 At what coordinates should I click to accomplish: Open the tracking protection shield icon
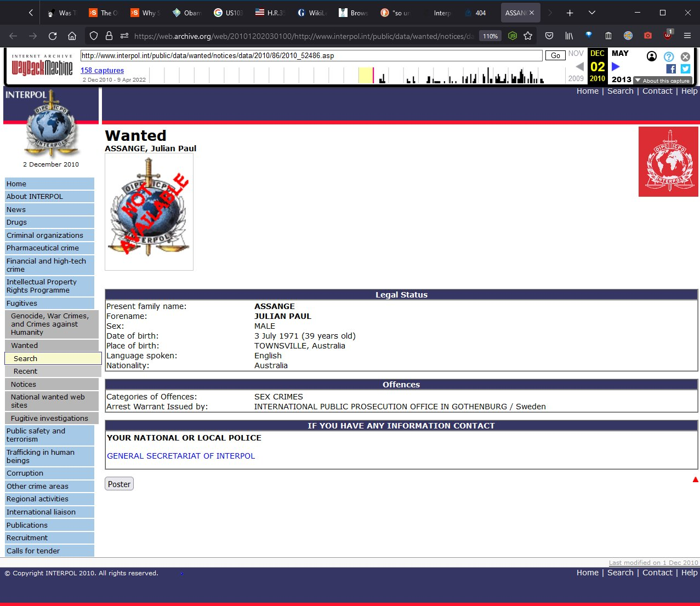pyautogui.click(x=94, y=36)
